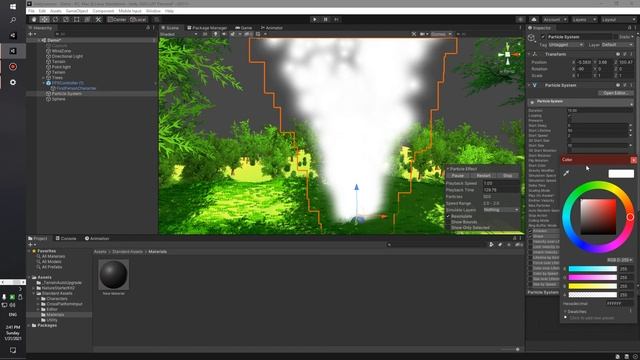Select the Rect transform tool
Screen dimensions: 640x360
click(x=76, y=19)
